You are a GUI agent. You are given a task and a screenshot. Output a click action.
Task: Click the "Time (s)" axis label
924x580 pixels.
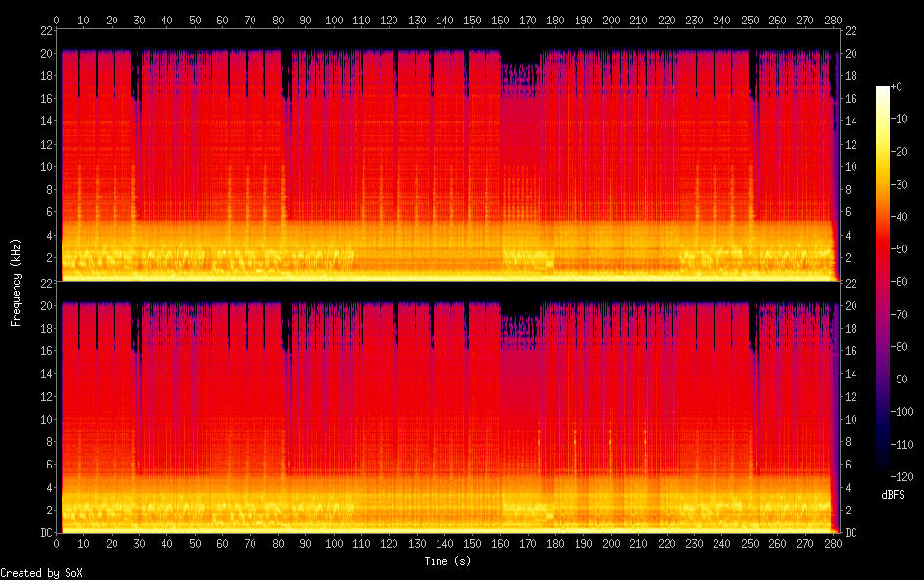(x=449, y=561)
